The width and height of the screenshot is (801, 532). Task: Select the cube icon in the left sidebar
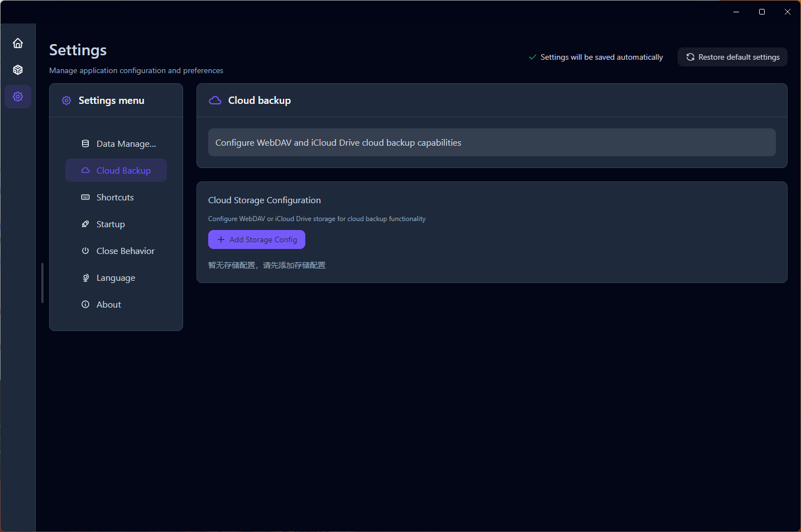(18, 70)
